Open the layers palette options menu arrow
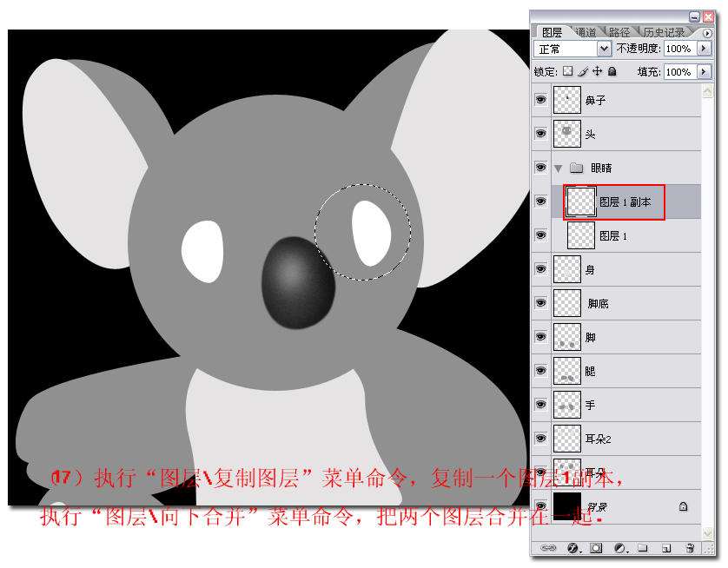 [x=706, y=33]
